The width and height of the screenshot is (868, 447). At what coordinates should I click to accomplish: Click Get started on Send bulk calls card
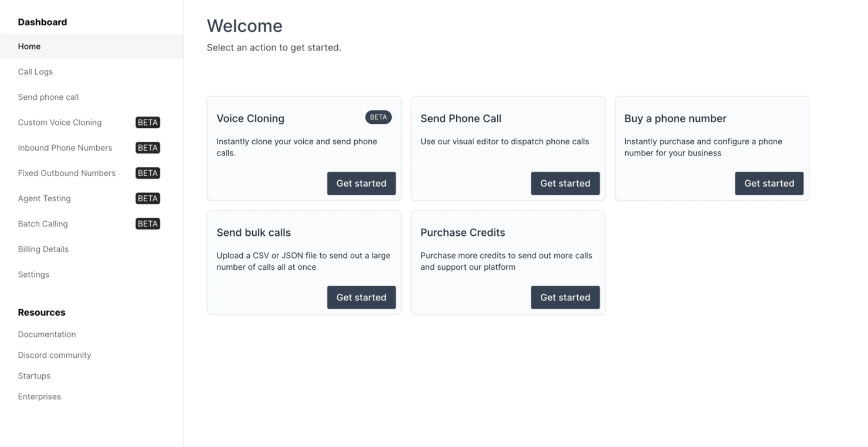click(x=361, y=297)
